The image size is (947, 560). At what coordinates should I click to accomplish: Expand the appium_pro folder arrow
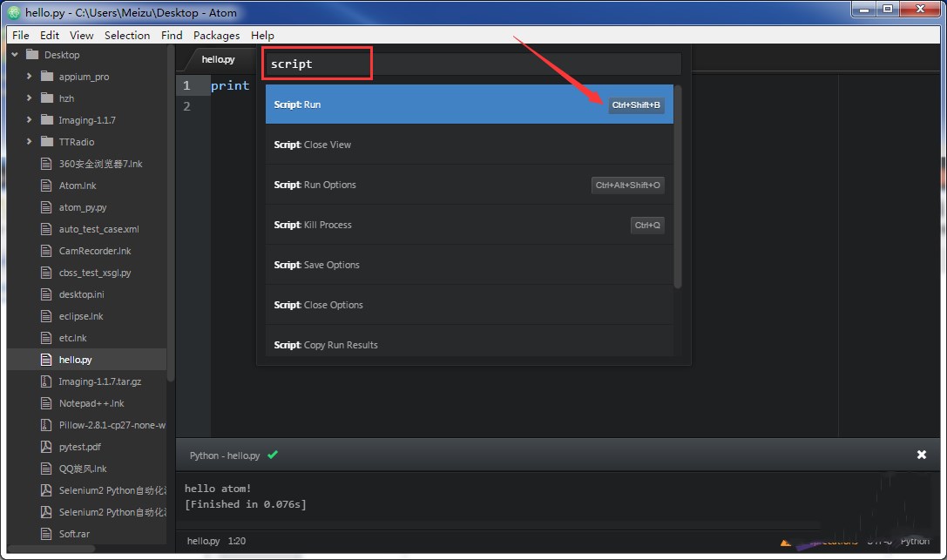(x=29, y=77)
